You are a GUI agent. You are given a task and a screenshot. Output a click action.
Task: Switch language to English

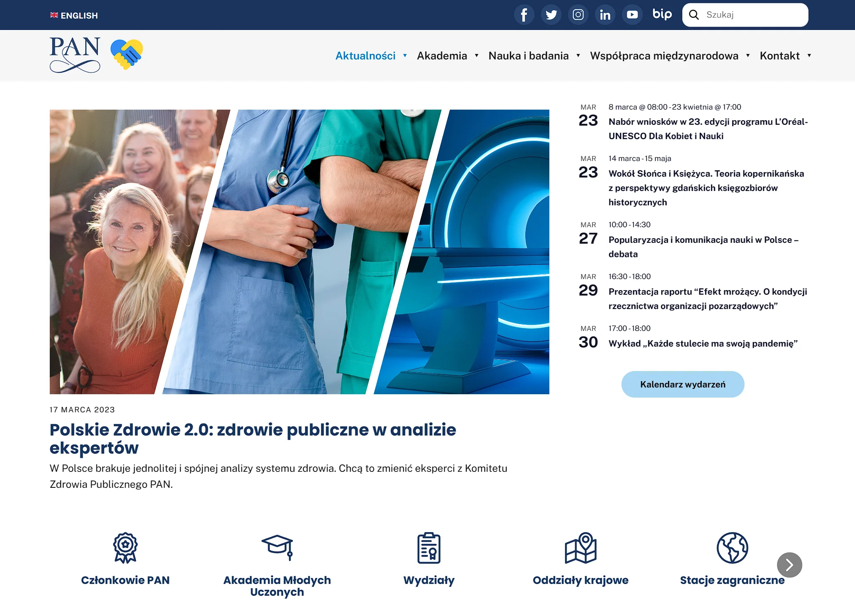(74, 16)
